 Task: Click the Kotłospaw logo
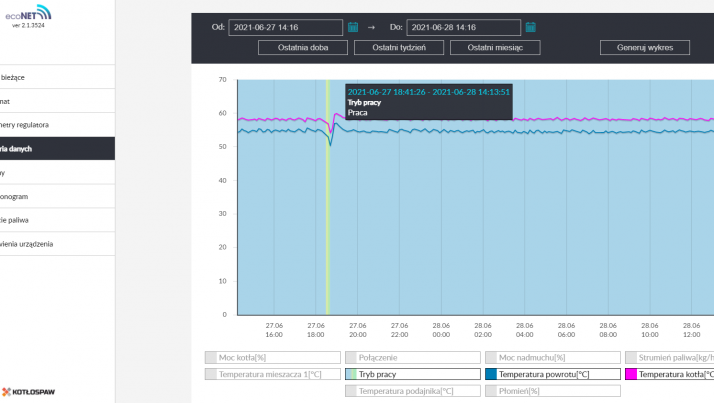28,392
